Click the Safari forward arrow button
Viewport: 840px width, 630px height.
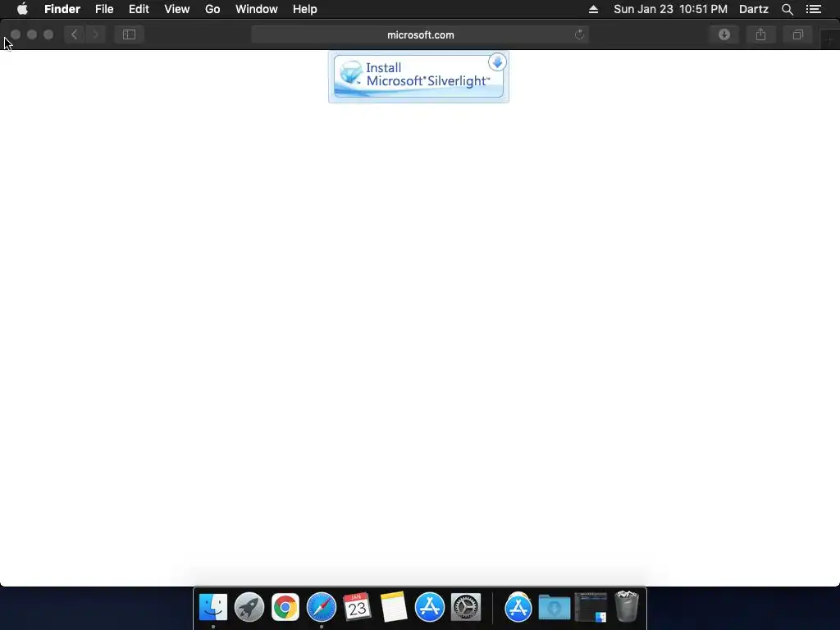(95, 34)
